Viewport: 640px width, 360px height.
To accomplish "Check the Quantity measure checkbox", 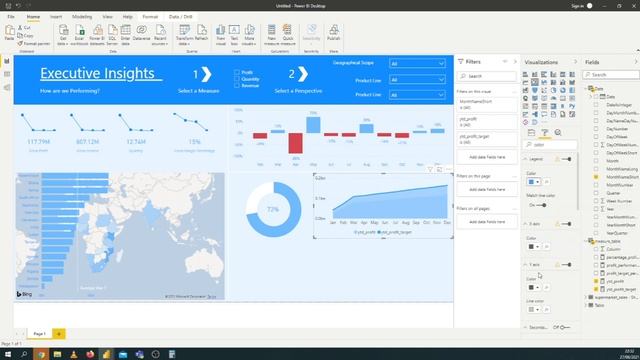I will (237, 79).
